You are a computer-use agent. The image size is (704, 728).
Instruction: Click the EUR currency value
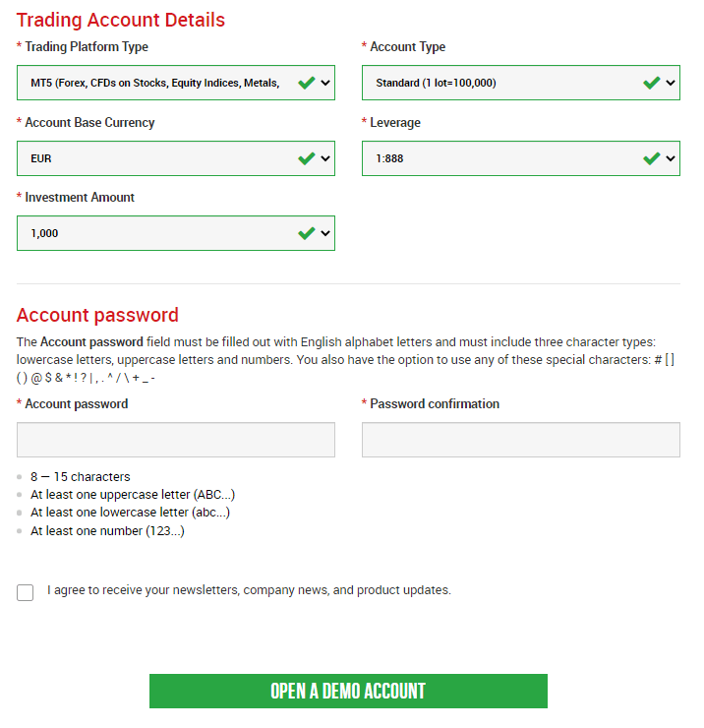pos(41,158)
